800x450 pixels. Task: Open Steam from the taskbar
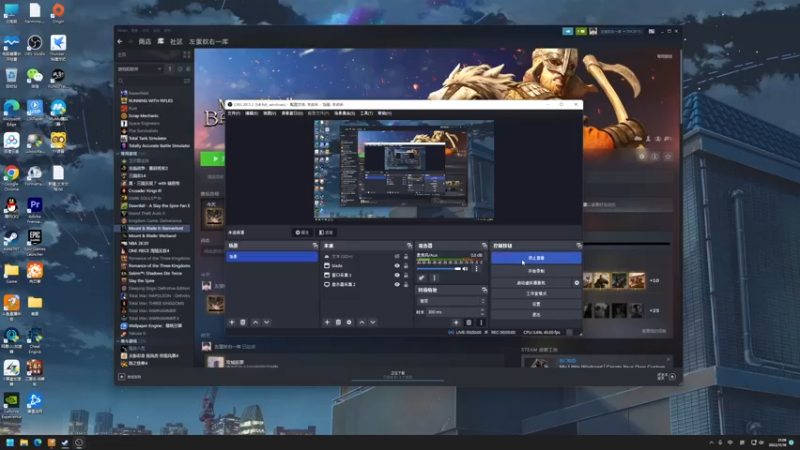[x=65, y=442]
